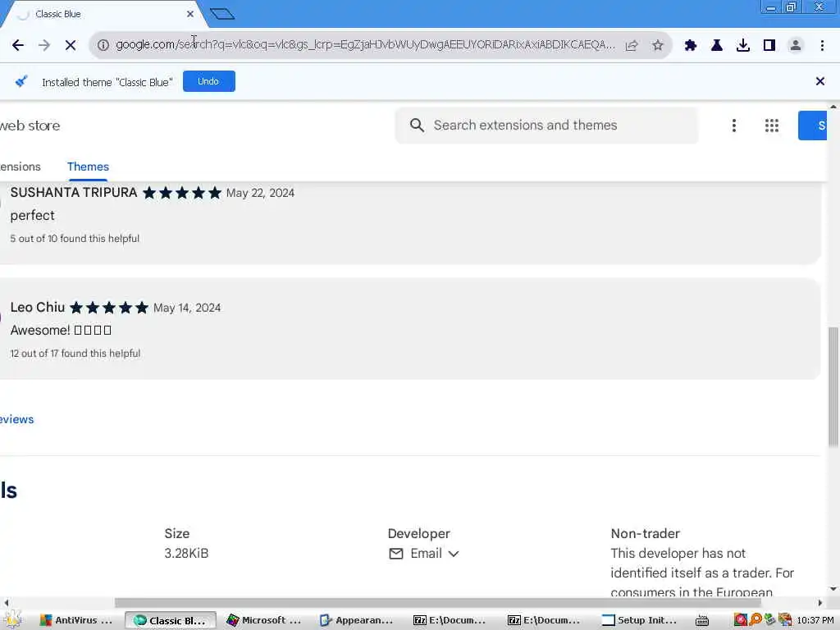840x630 pixels.
Task: Click the URL in the address bar
Action: click(365, 44)
